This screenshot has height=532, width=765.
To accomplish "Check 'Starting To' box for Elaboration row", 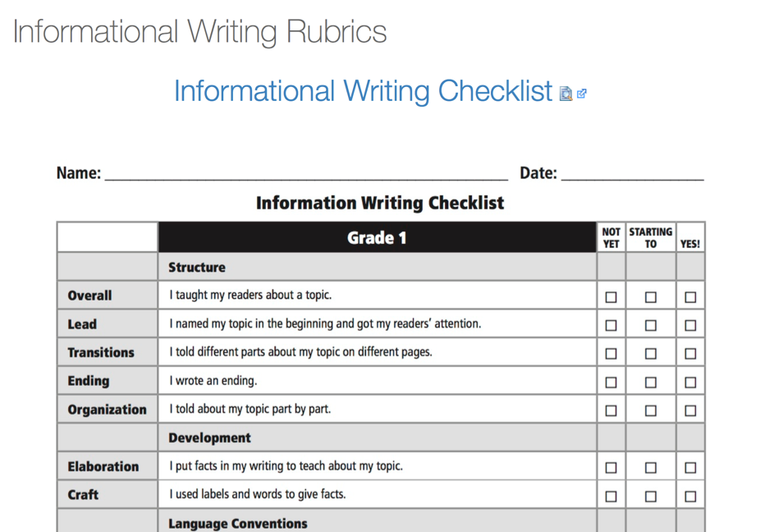I will click(x=651, y=468).
